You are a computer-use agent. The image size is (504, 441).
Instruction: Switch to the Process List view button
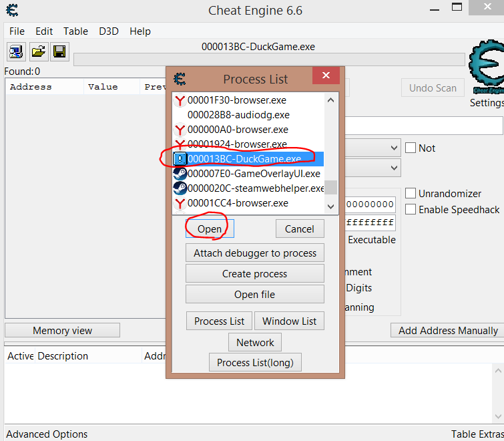click(219, 321)
